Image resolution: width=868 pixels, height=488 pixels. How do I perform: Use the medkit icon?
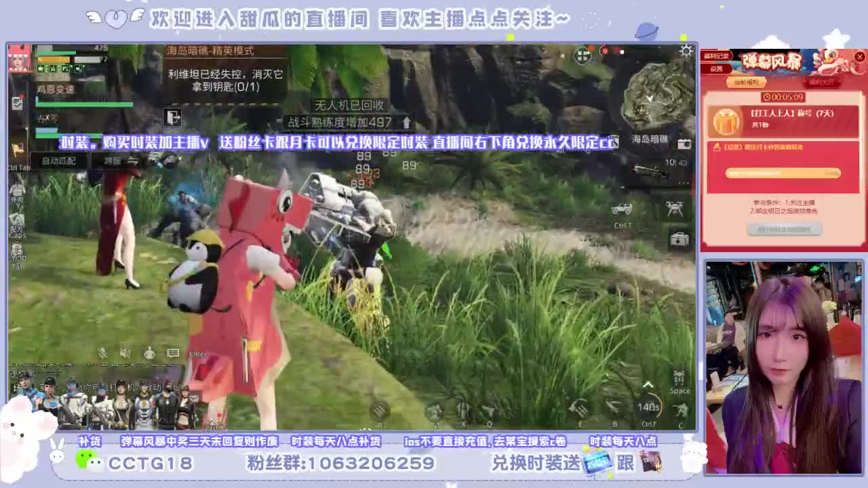click(x=679, y=239)
